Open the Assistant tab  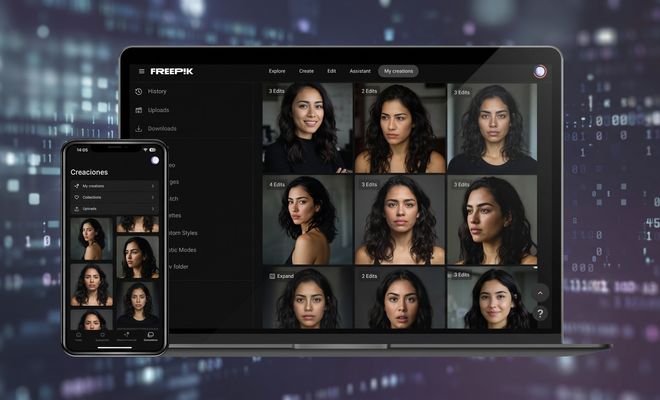point(360,71)
